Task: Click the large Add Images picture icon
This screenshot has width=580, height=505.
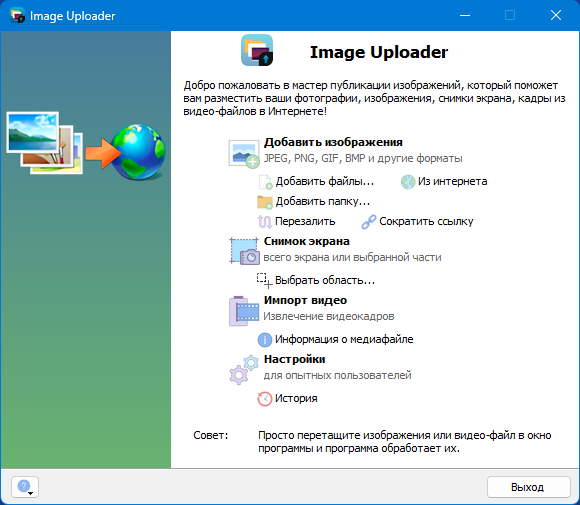Action: [244, 154]
